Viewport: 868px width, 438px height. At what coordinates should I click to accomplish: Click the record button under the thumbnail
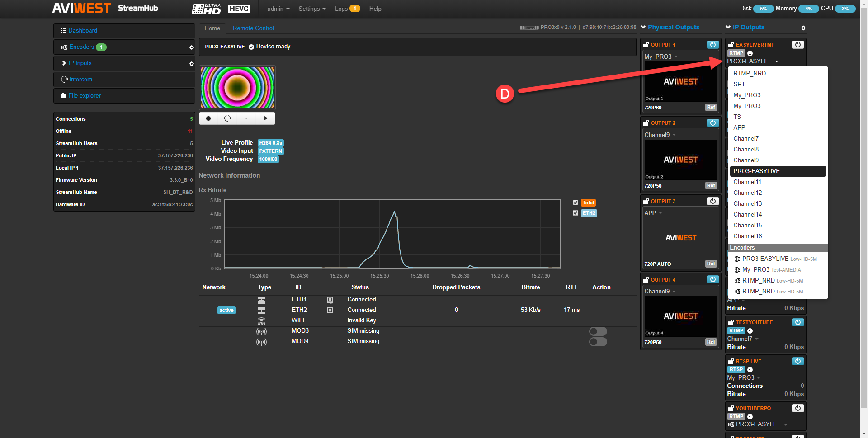tap(208, 118)
